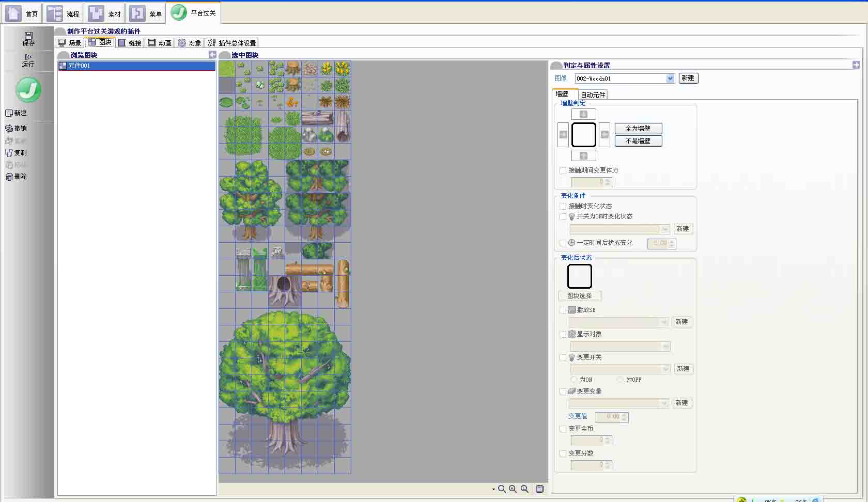Open zoom options dropdown arrow below tileset
868x502 pixels.
coord(493,489)
